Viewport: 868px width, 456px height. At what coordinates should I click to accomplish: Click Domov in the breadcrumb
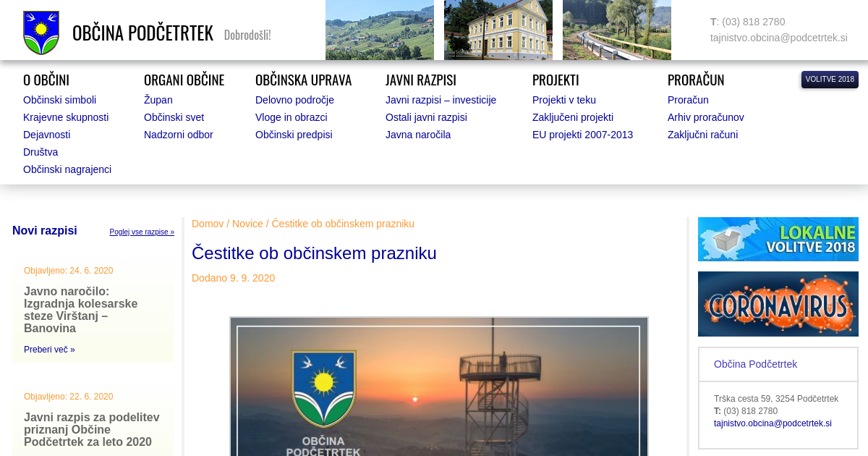(207, 224)
